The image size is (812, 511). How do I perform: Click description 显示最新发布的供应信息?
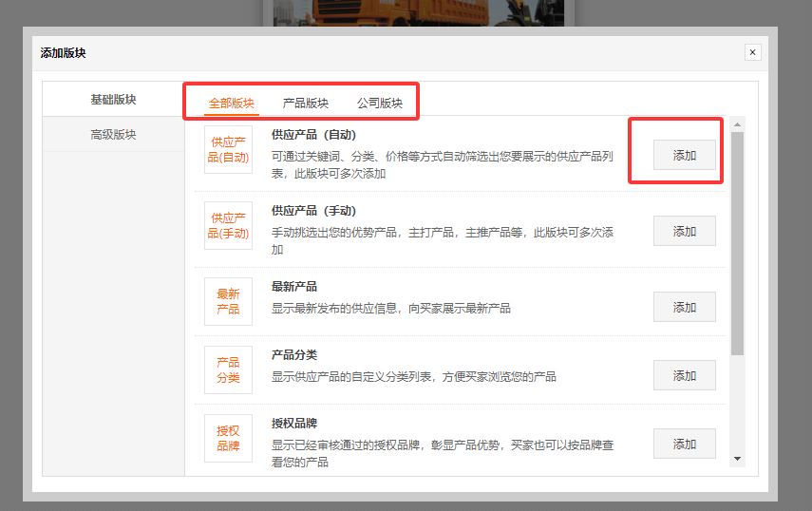[391, 309]
